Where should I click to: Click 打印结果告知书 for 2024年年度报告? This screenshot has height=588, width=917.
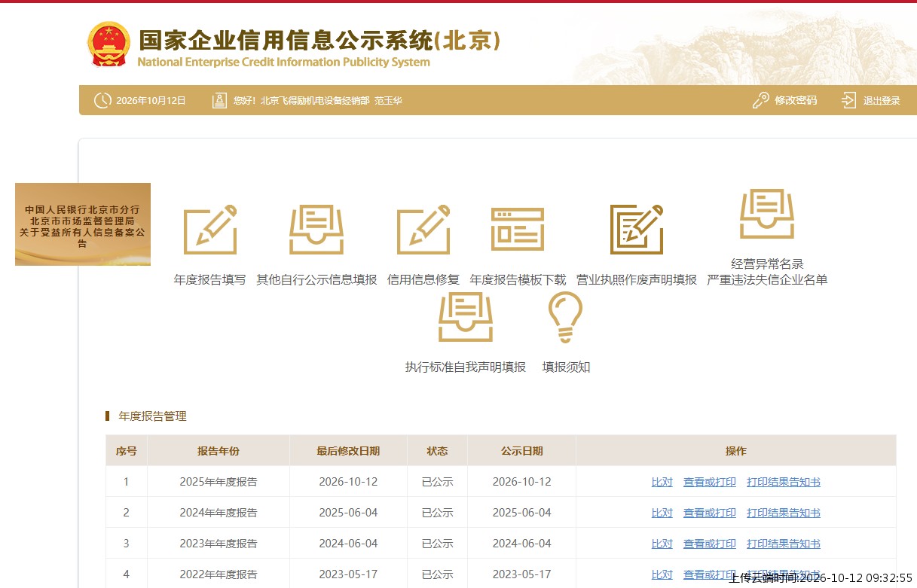tap(784, 513)
